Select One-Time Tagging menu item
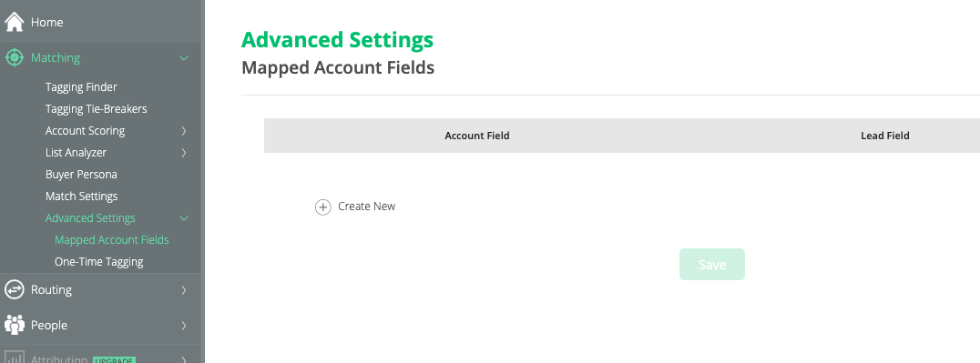The width and height of the screenshot is (980, 363). pyautogui.click(x=98, y=262)
